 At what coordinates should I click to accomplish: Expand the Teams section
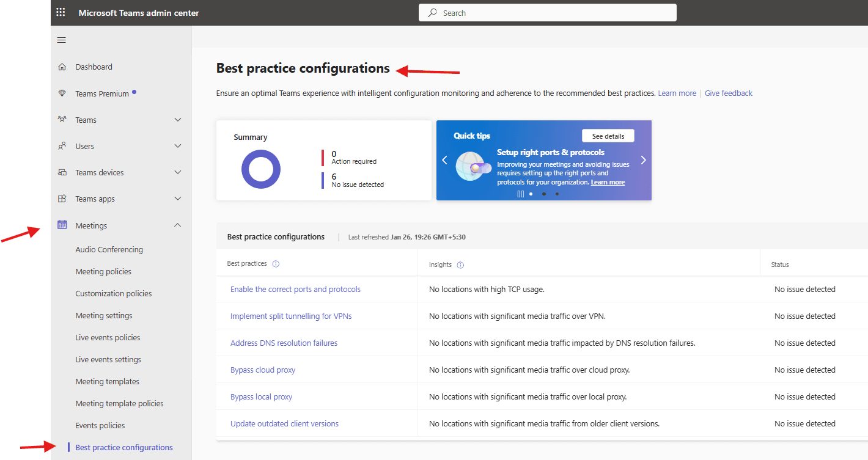pos(177,120)
